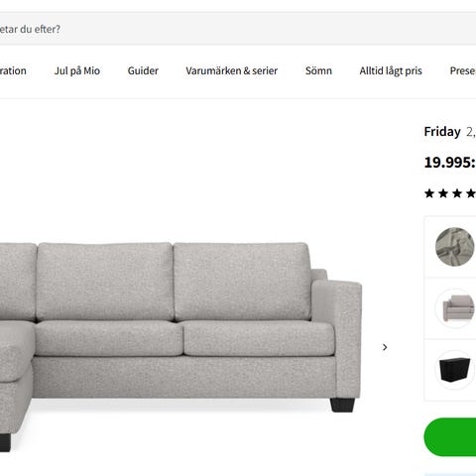Choose the sofa armrest model thumbnail
Viewport: 476px width, 476px height.
(x=455, y=308)
